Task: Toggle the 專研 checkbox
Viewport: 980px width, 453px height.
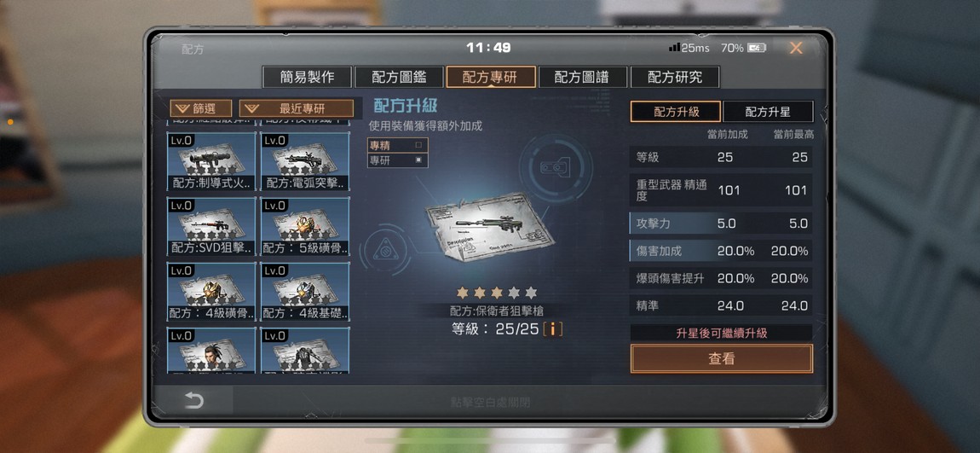Action: point(418,160)
